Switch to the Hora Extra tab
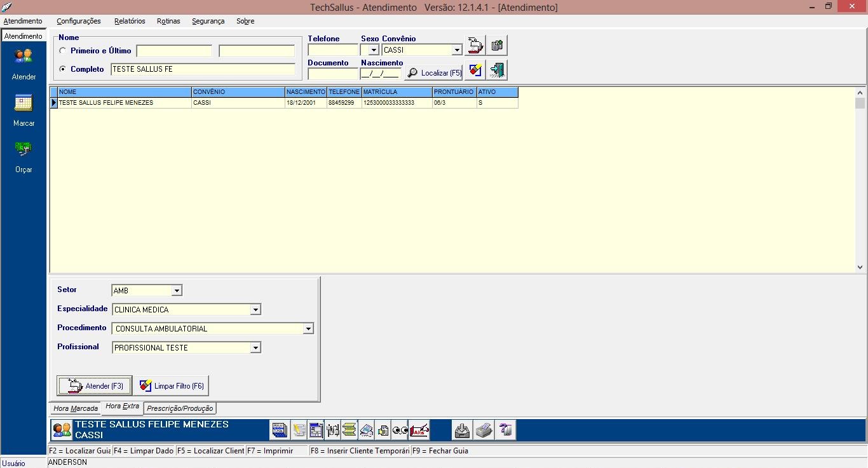The image size is (868, 468). (122, 406)
